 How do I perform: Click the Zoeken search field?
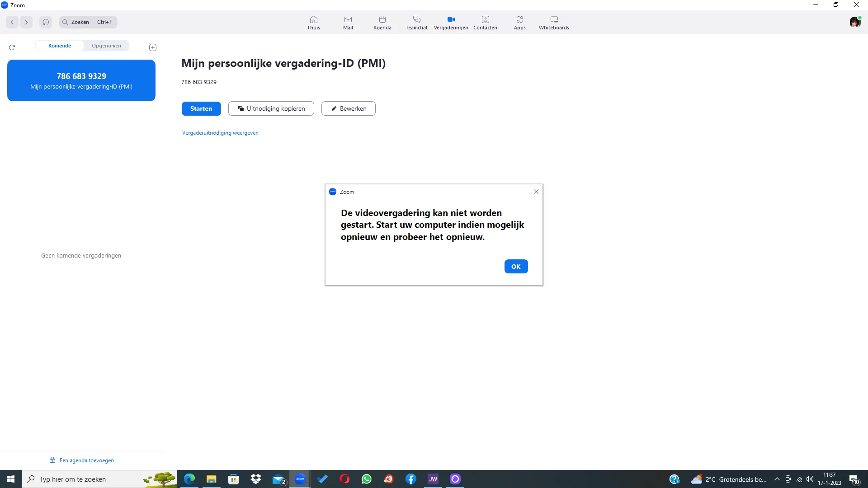[x=88, y=22]
